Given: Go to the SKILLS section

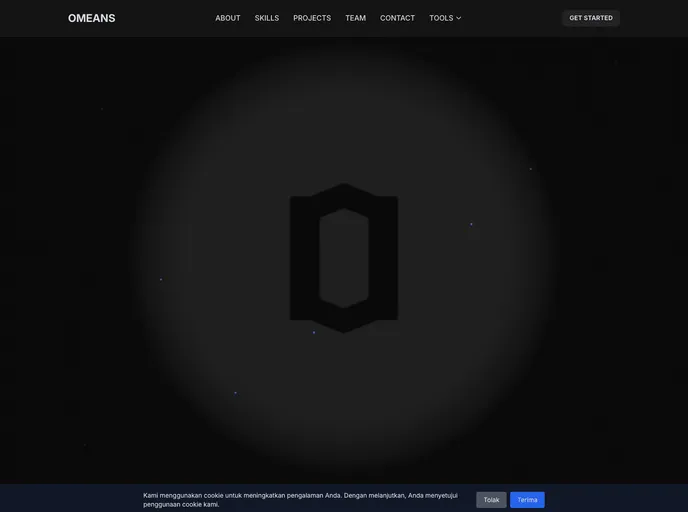Looking at the screenshot, I should point(267,18).
